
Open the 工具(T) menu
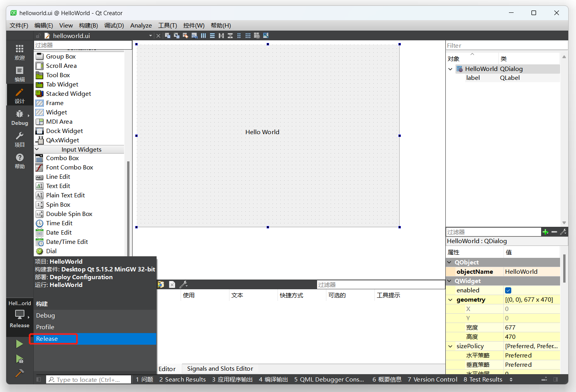tap(167, 26)
